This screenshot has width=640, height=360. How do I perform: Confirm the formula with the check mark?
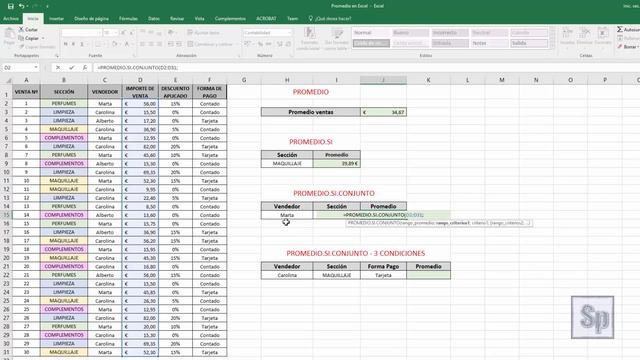[x=71, y=67]
